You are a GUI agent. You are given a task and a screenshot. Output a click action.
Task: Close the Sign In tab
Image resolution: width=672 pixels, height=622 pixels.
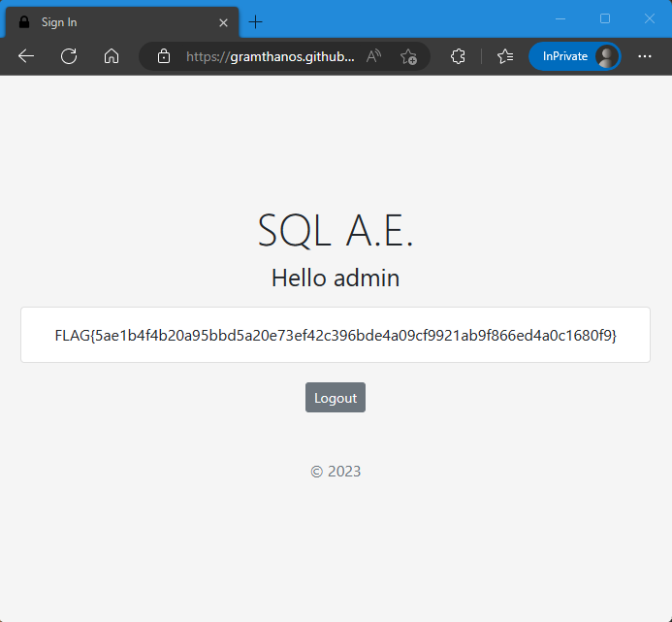pyautogui.click(x=223, y=22)
